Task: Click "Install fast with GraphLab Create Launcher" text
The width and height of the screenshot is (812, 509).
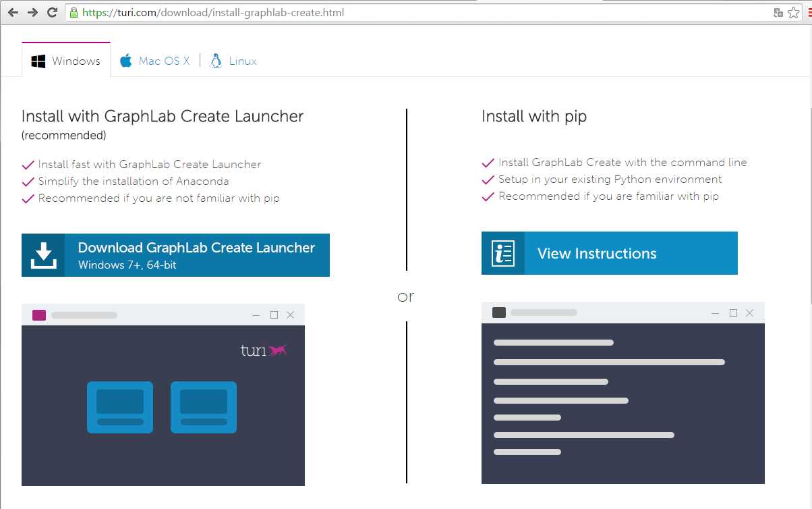Action: 150,164
